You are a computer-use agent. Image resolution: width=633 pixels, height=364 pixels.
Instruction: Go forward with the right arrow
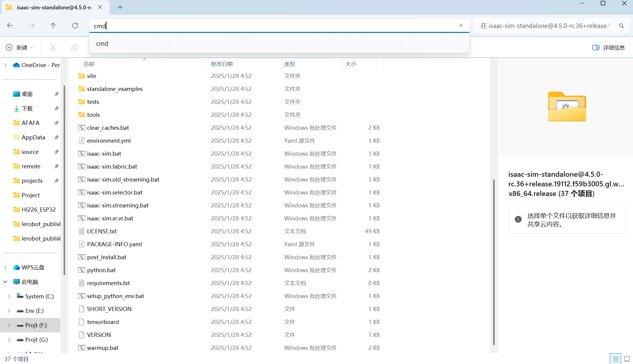pyautogui.click(x=32, y=26)
